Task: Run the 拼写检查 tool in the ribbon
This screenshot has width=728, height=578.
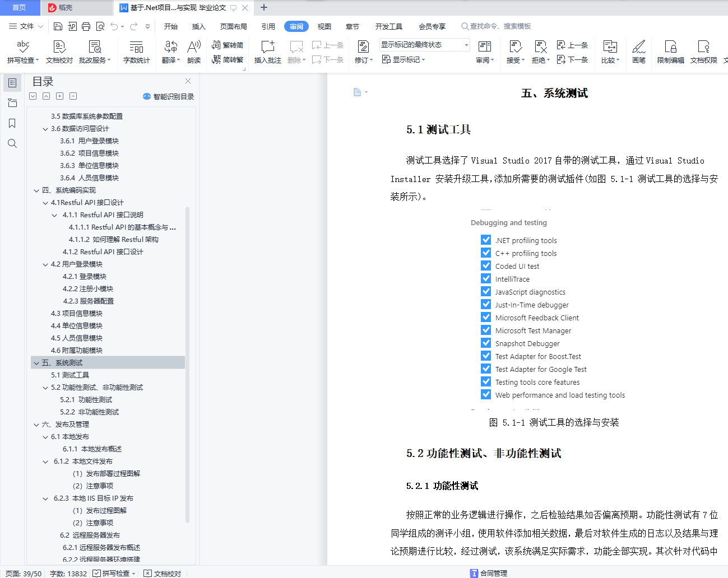Action: pyautogui.click(x=23, y=52)
